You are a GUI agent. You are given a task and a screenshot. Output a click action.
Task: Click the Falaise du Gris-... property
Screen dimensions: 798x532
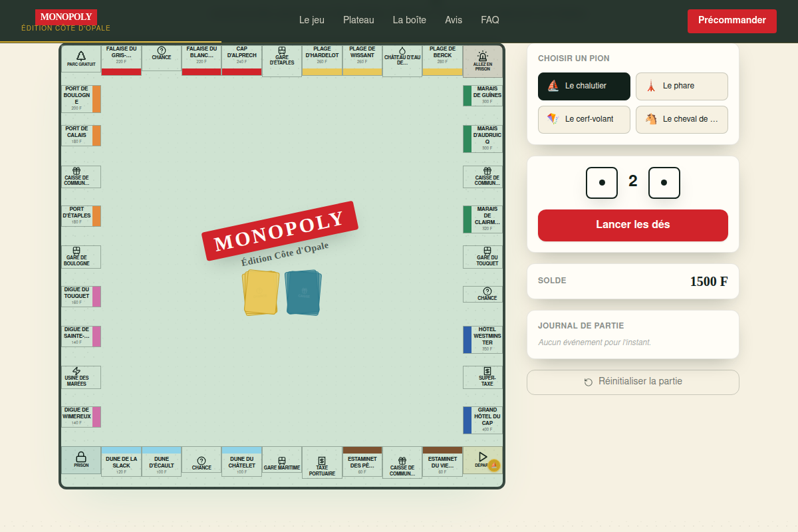click(121, 60)
